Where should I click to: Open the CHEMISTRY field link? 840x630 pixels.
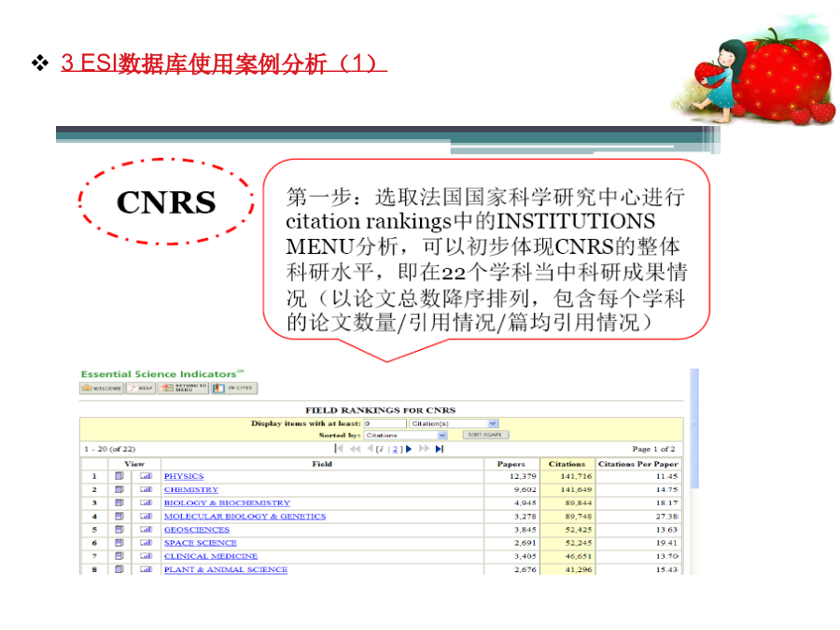pos(191,489)
